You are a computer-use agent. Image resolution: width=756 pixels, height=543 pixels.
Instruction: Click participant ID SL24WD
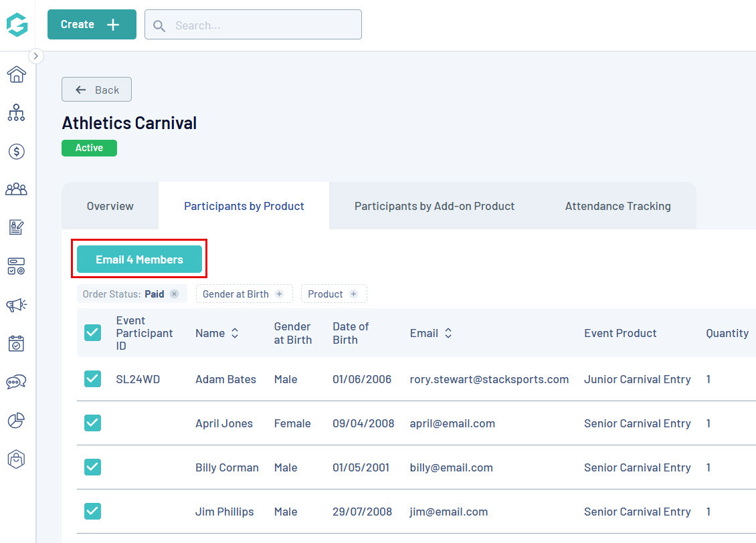pos(138,379)
